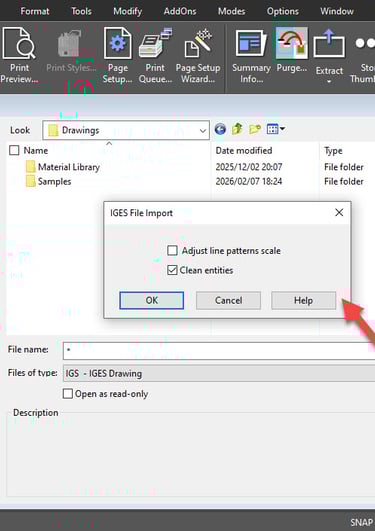Open the Files of type dropdown
The image size is (375, 531).
point(219,374)
